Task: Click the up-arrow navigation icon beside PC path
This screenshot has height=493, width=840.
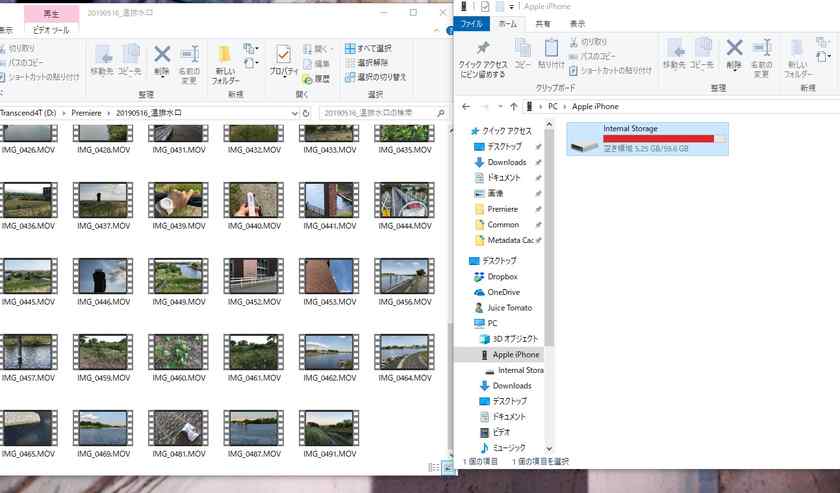Action: pyautogui.click(x=513, y=106)
